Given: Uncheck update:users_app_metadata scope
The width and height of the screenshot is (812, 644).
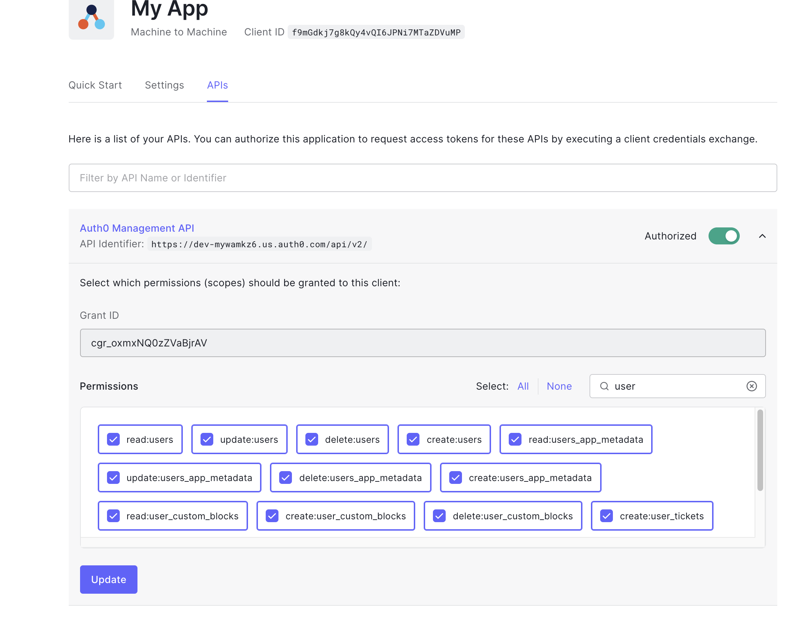Looking at the screenshot, I should pyautogui.click(x=113, y=478).
